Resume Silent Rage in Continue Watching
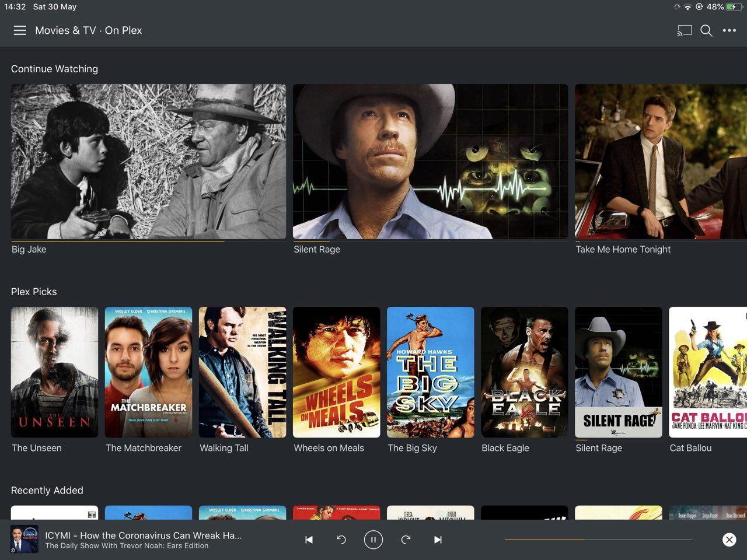This screenshot has width=747, height=560. point(431,162)
